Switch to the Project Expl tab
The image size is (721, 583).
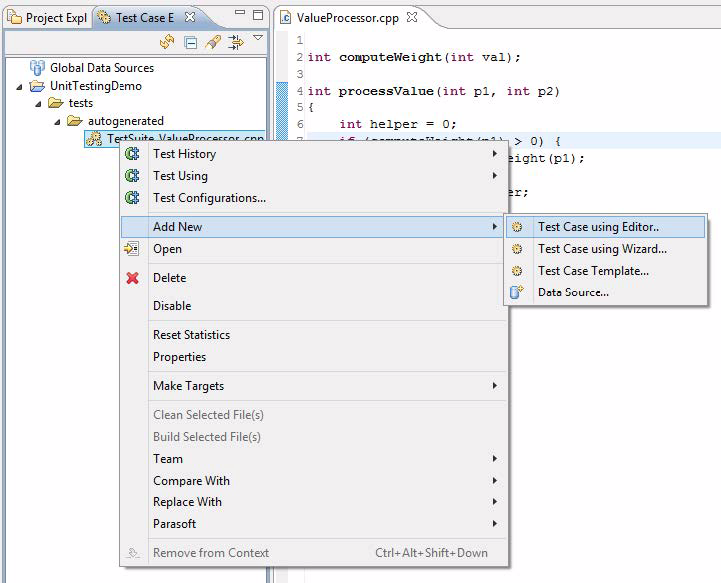[48, 17]
